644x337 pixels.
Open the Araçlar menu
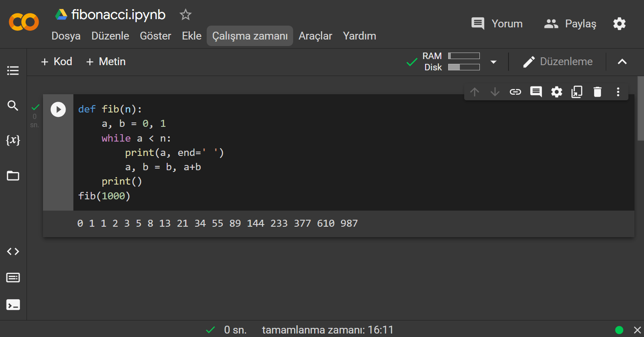pos(315,36)
